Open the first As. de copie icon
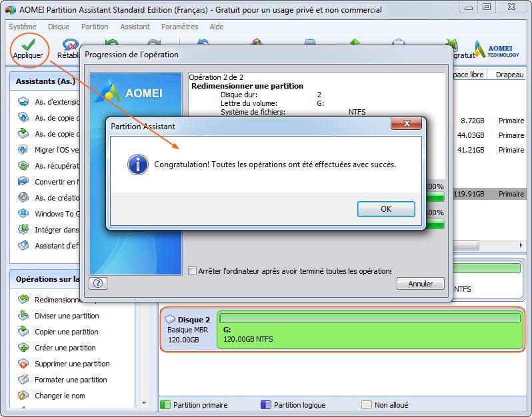This screenshot has height=417, width=532. coord(23,117)
